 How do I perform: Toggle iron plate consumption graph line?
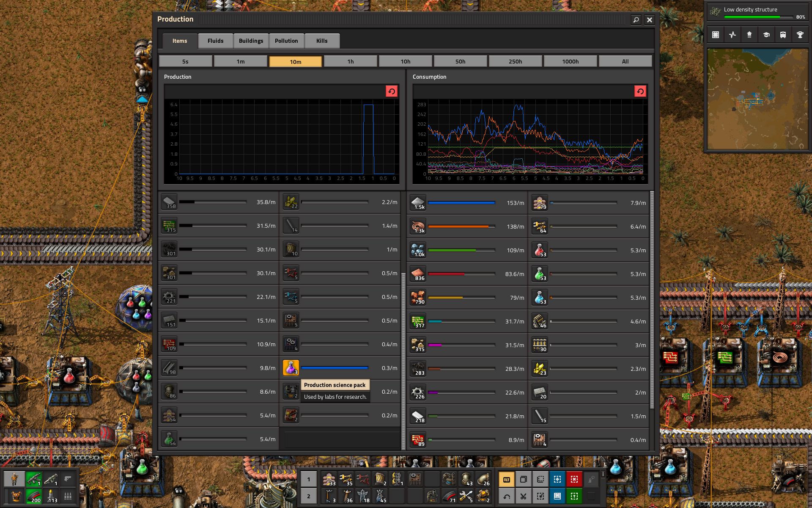click(x=418, y=203)
